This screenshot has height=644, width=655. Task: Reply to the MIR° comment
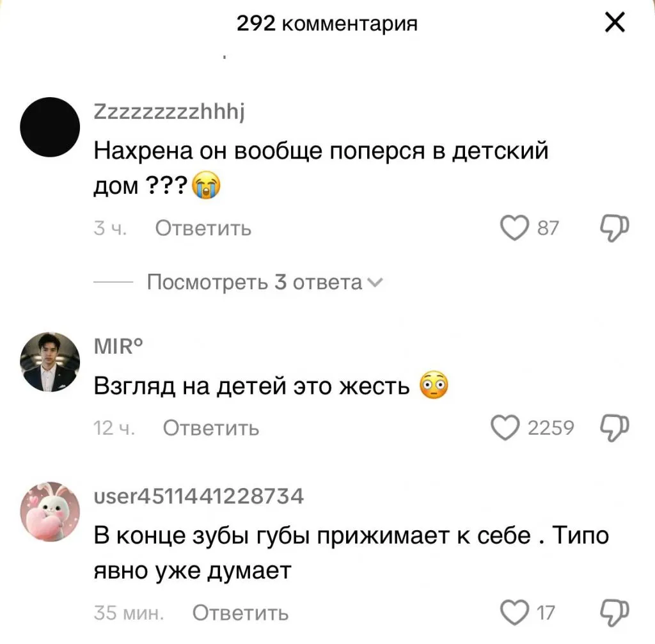(211, 428)
